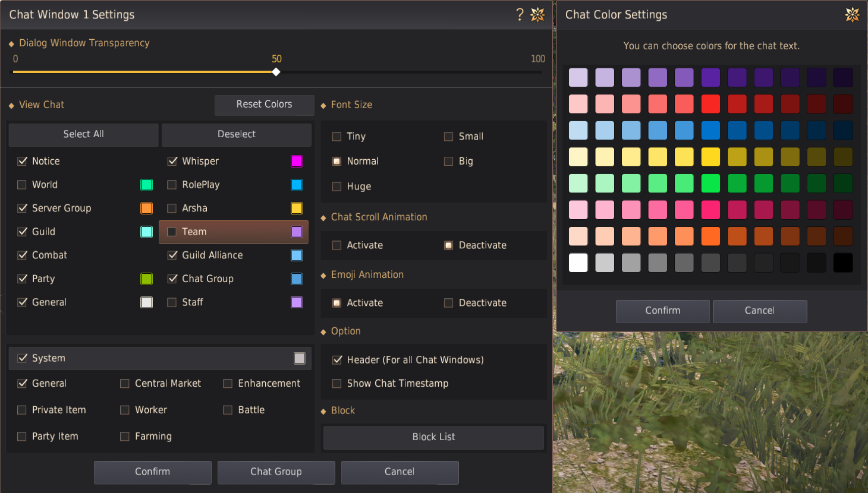Activate Chat Scroll Animation
Screen dimensions: 868x493
tap(336, 245)
